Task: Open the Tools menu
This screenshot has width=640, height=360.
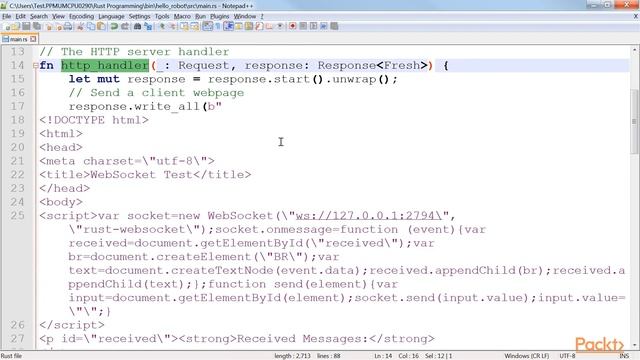Action: click(162, 16)
